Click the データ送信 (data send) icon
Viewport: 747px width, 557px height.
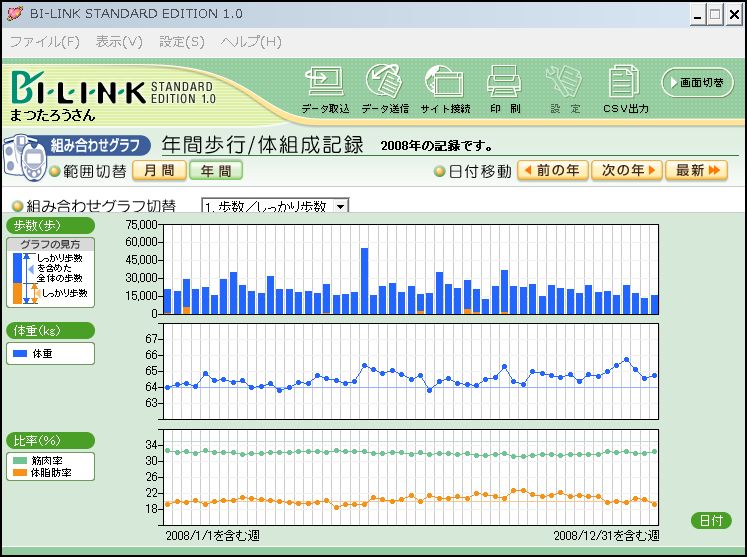[x=385, y=87]
